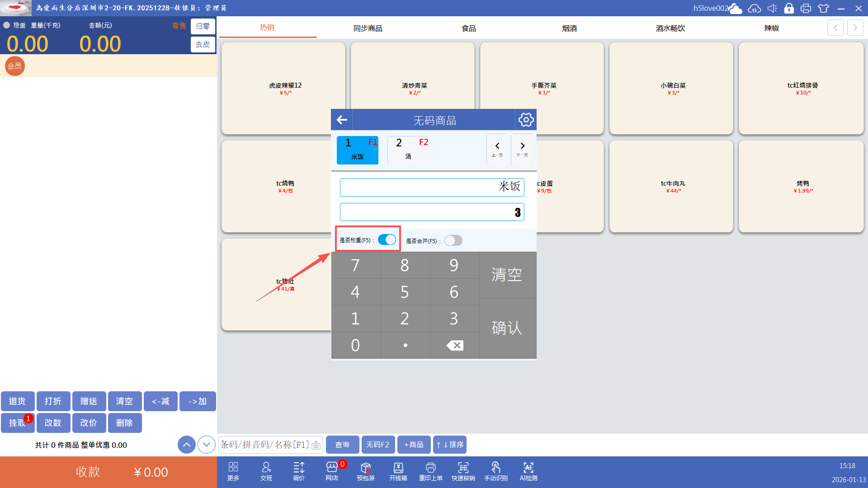
Task: Click the AI检测 detection icon
Action: click(528, 471)
